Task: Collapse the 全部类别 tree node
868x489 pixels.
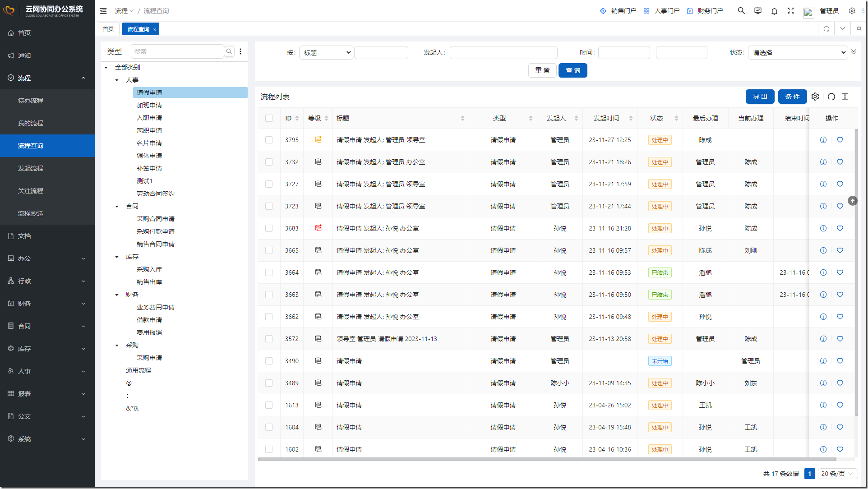Action: (106, 68)
